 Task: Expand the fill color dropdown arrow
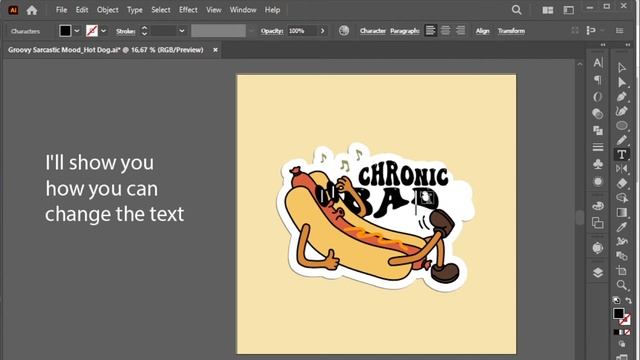coord(77,31)
